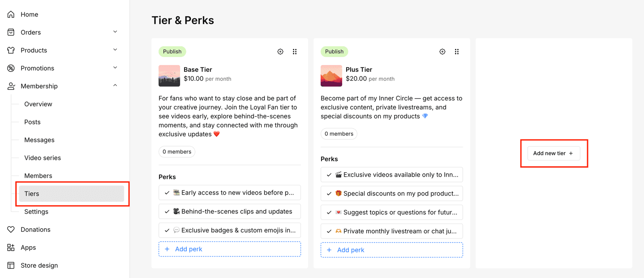Click checkmark on Special discounts perk
Viewport: 644px width, 278px height.
(x=329, y=194)
